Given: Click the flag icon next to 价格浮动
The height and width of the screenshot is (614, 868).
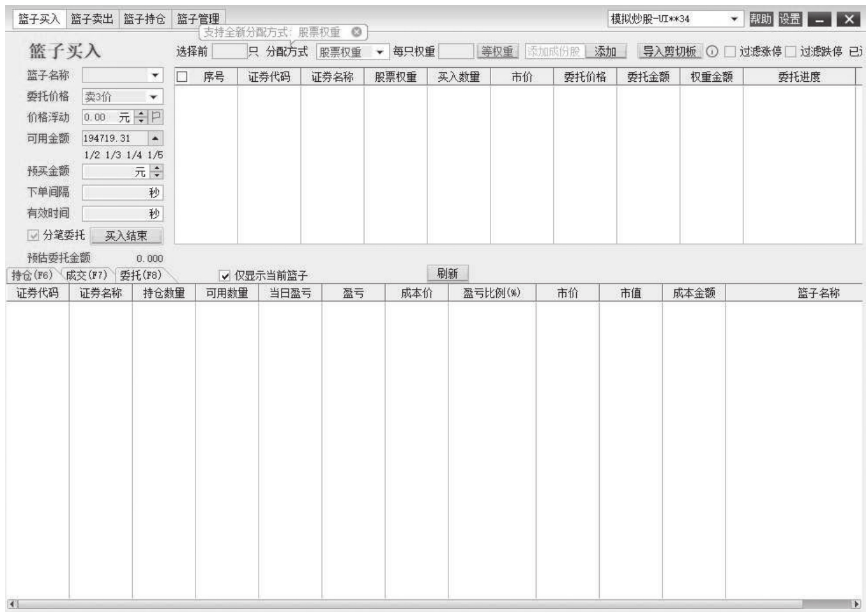Looking at the screenshot, I should (x=156, y=117).
